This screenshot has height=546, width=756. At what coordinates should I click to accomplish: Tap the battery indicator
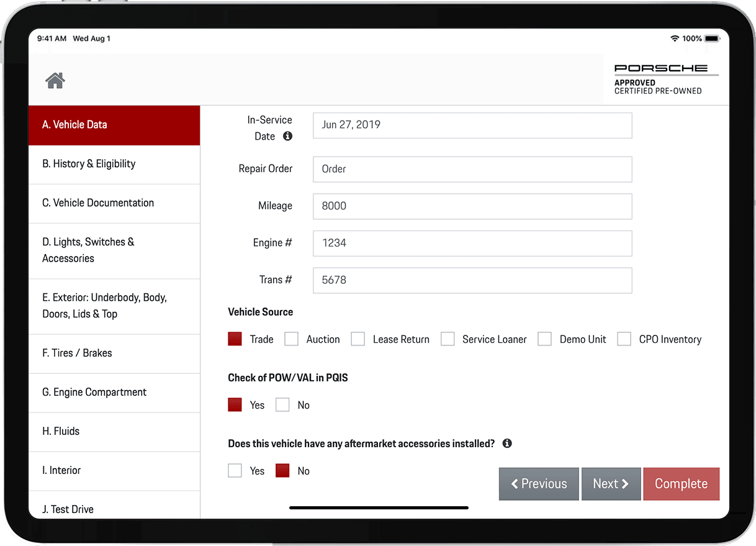pyautogui.click(x=712, y=39)
